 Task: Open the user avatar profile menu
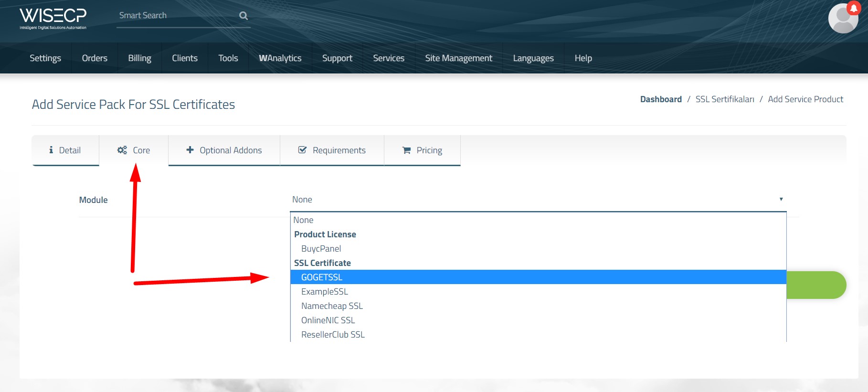pos(843,19)
